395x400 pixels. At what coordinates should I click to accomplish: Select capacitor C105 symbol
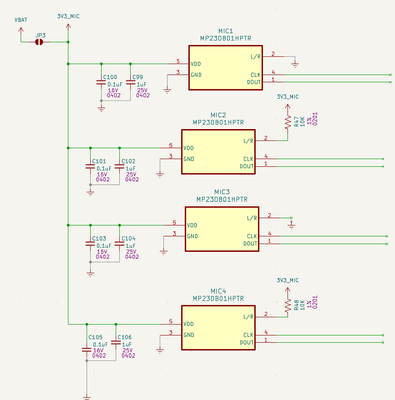tap(86, 350)
